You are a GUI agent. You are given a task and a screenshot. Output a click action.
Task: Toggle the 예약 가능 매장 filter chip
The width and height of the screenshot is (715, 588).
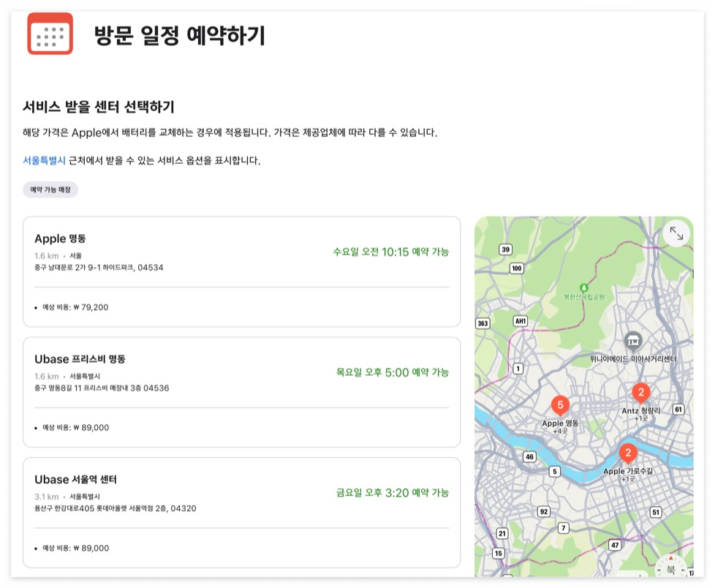click(x=50, y=189)
